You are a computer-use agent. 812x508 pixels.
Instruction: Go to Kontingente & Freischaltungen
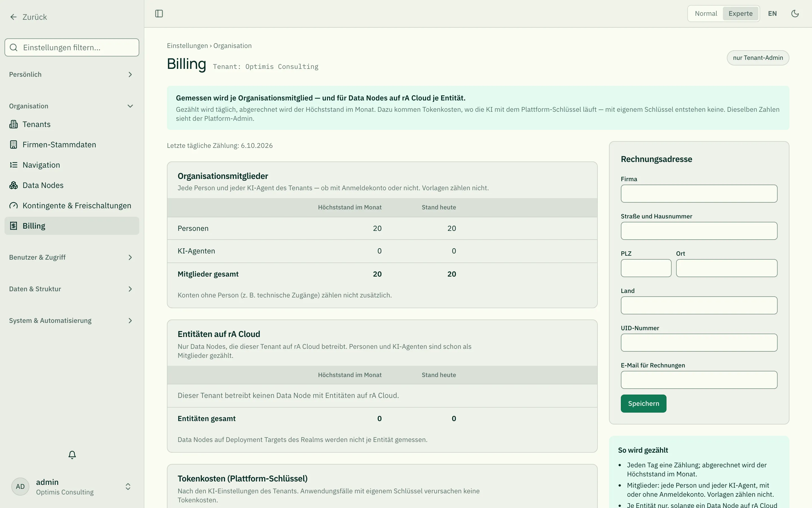(x=72, y=206)
